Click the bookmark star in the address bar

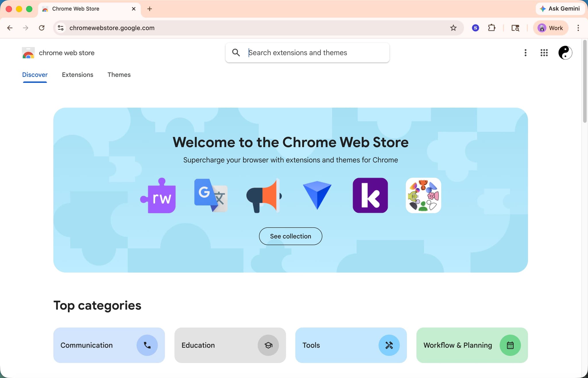453,28
